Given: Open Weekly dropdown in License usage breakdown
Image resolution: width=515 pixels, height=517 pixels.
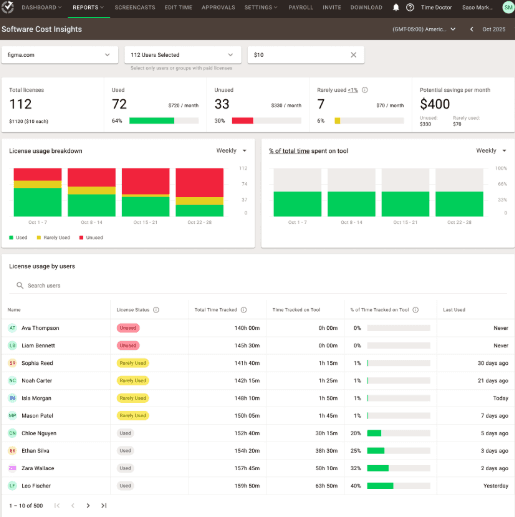Looking at the screenshot, I should point(231,151).
